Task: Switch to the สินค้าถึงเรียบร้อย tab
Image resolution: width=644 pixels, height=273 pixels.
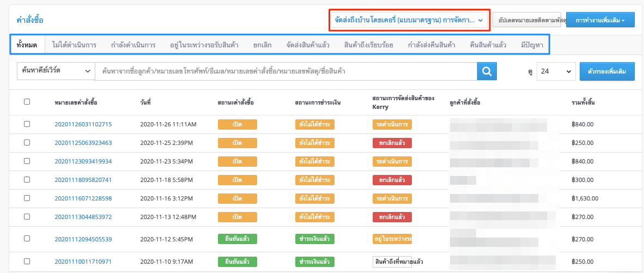Action: [x=369, y=45]
